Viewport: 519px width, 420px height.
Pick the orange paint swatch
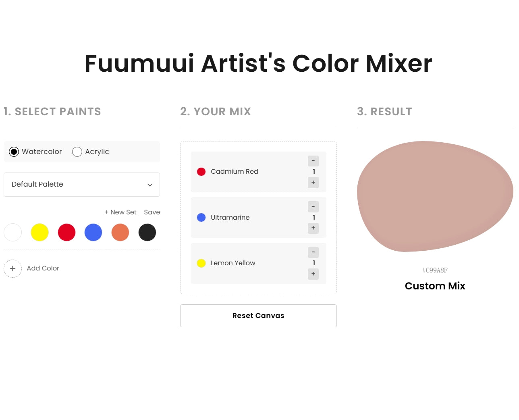click(120, 233)
